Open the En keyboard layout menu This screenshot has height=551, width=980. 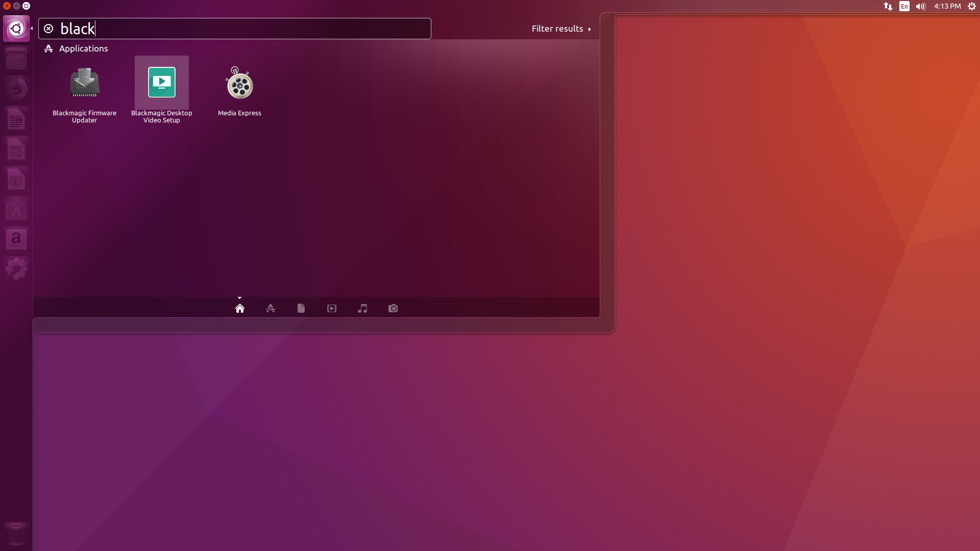tap(904, 6)
